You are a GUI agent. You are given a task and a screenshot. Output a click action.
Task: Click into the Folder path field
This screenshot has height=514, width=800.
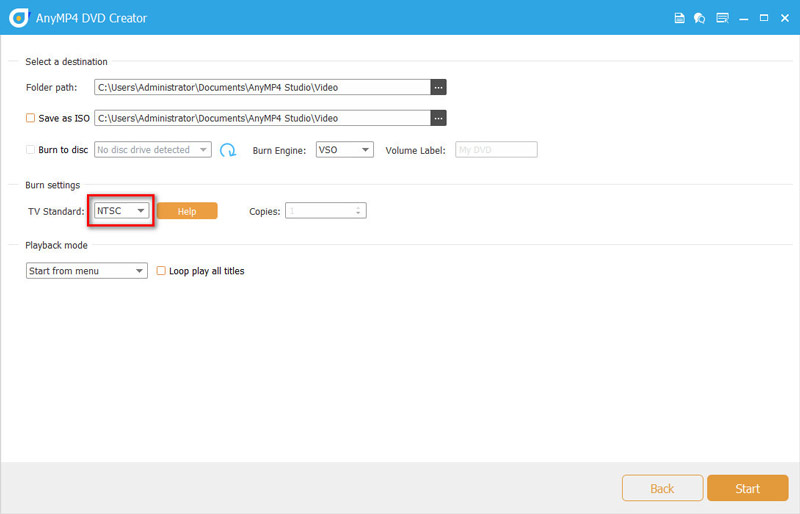point(262,87)
